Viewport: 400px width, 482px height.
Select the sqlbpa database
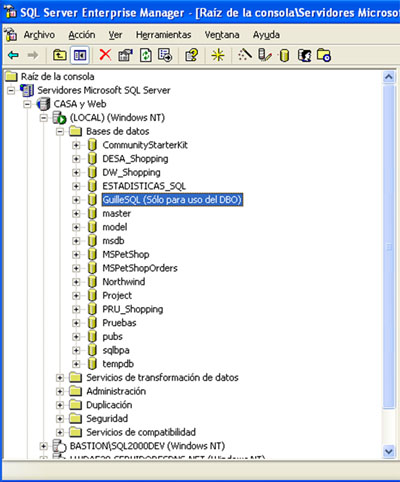[116, 350]
